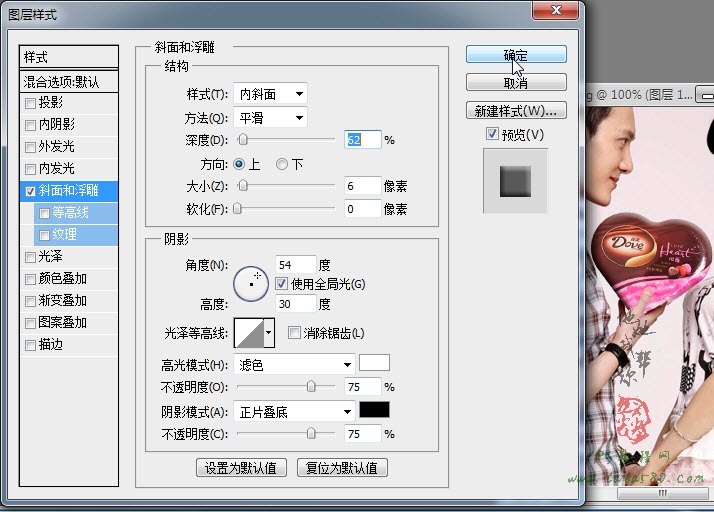This screenshot has width=714, height=512.
Task: Select direction 上 radio button
Action: [x=239, y=164]
